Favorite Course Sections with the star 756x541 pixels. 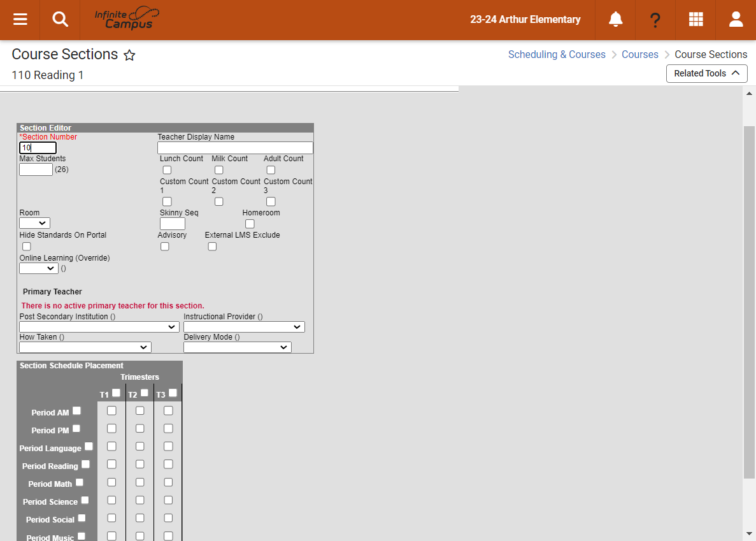(x=129, y=55)
